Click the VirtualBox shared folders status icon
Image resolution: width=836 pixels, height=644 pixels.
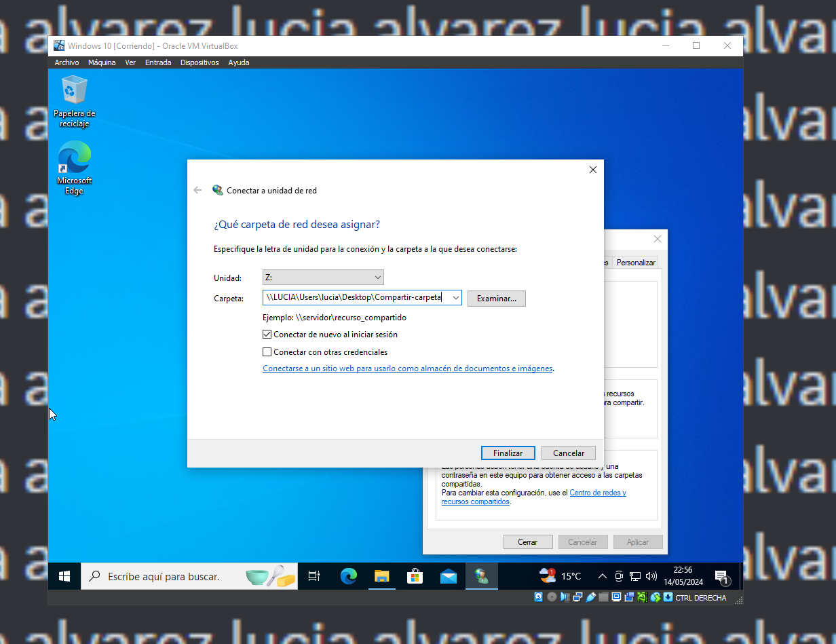[604, 597]
